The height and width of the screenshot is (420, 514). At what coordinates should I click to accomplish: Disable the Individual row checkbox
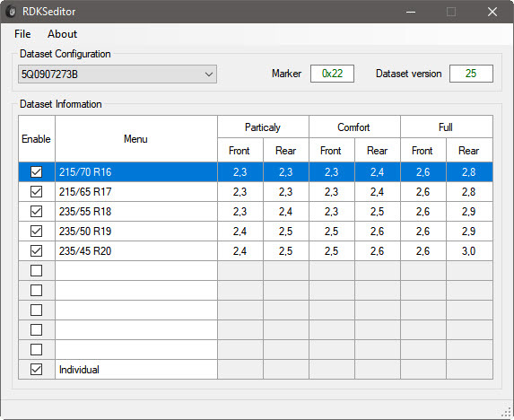[x=36, y=370]
